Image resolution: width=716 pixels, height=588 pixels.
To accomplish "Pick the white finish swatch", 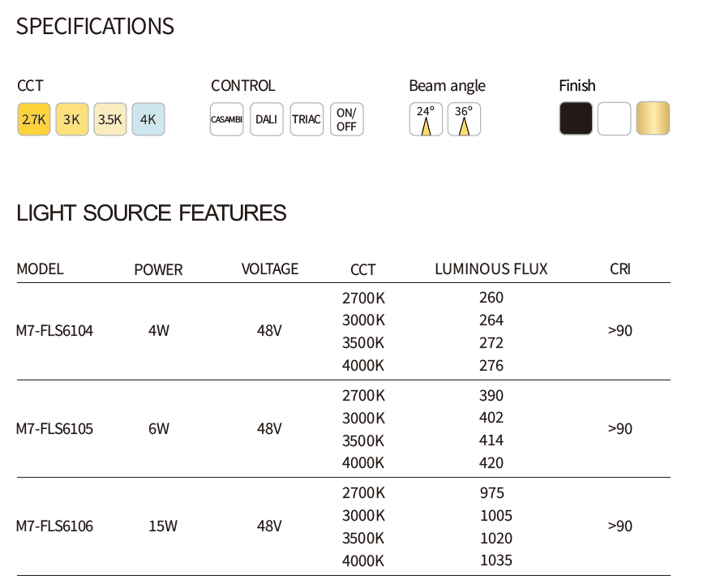I will point(614,118).
